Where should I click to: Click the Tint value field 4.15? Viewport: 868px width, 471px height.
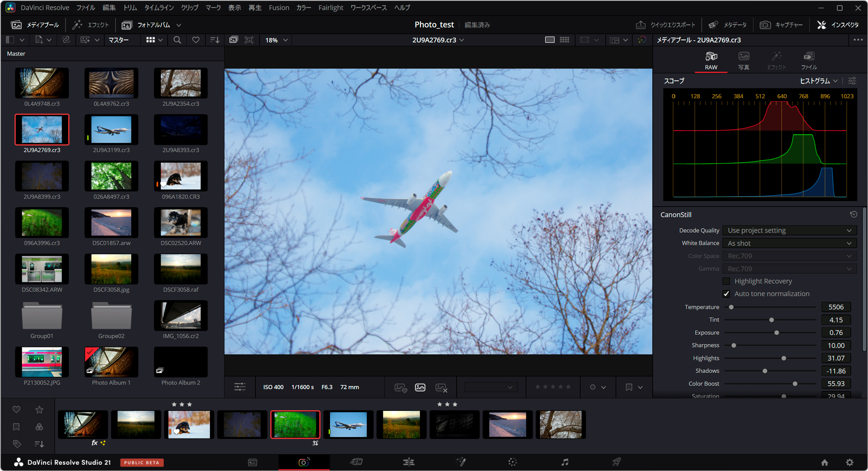836,320
